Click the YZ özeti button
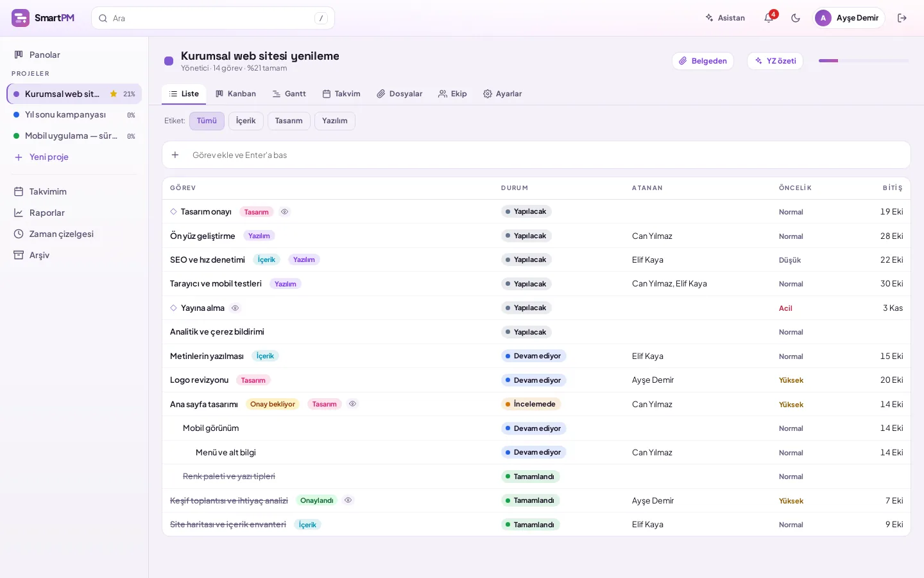 (x=775, y=61)
